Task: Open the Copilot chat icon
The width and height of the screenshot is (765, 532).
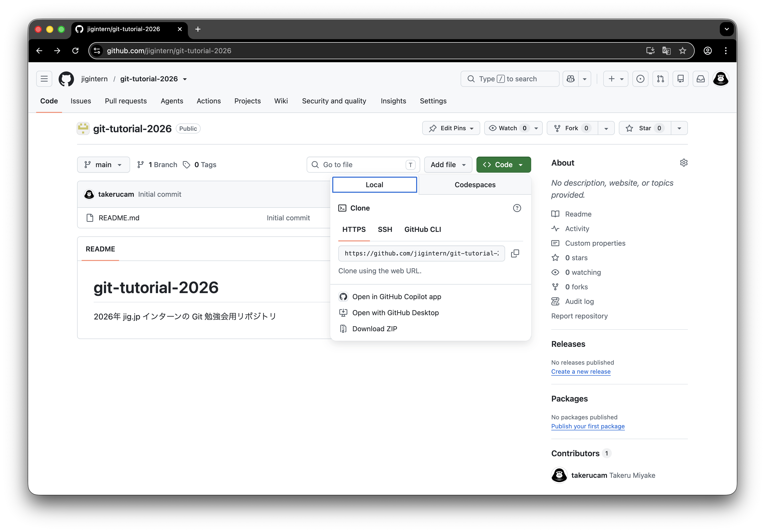Action: tap(570, 79)
